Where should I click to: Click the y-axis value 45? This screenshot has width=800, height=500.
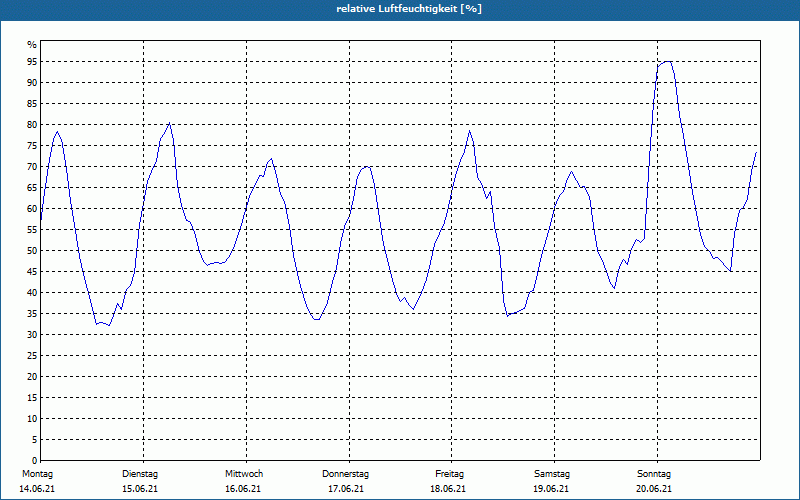click(32, 271)
